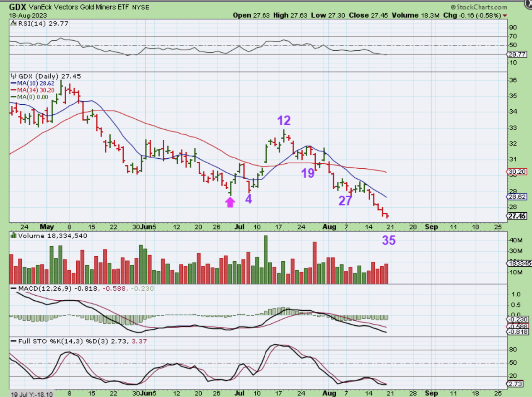Click the green line marker for MA(0)

pos(13,97)
